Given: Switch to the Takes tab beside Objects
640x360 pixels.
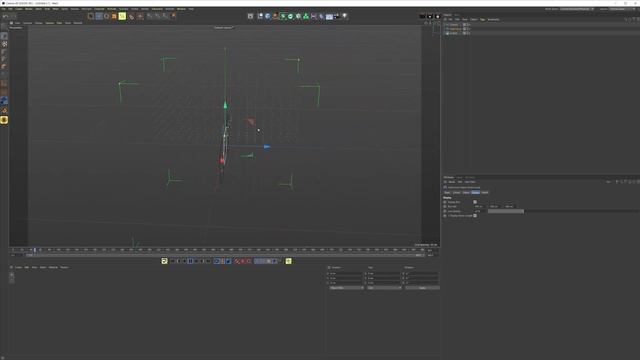Looking at the screenshot, I should 457,15.
